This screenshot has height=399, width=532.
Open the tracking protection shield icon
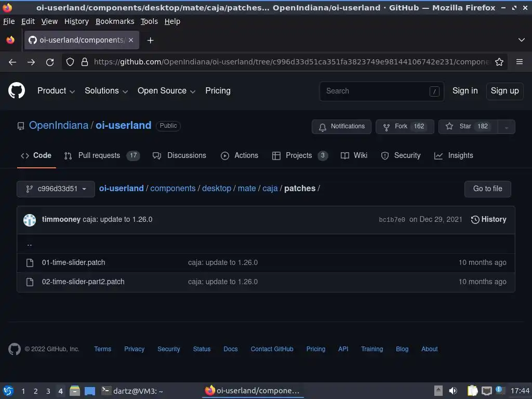(x=70, y=62)
